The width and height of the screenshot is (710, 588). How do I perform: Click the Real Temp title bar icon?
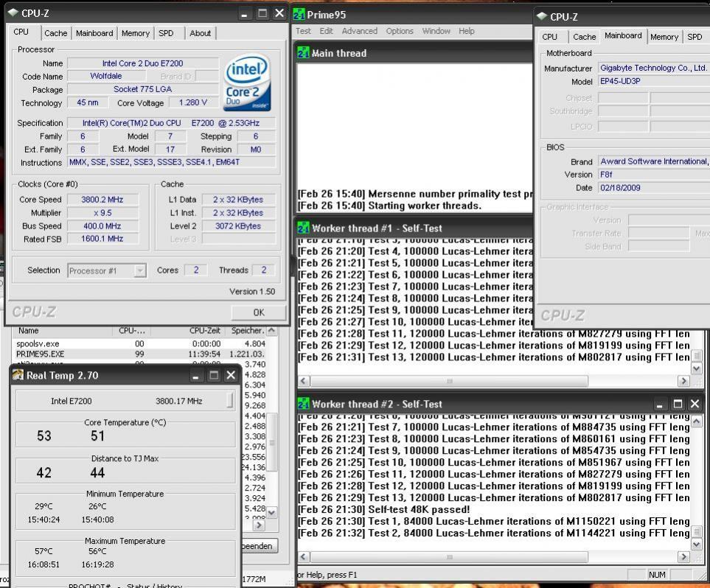pos(18,375)
